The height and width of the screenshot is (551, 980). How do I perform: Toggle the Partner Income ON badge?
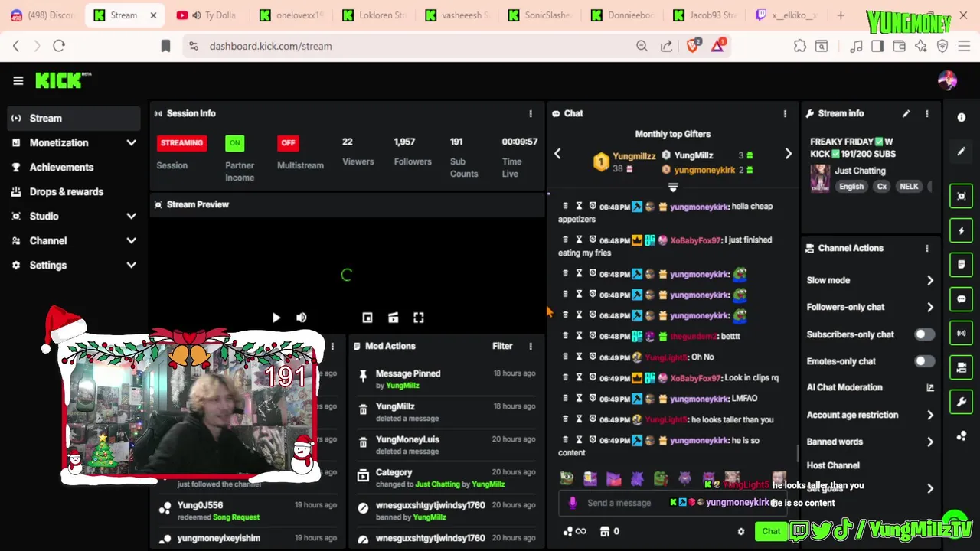234,143
